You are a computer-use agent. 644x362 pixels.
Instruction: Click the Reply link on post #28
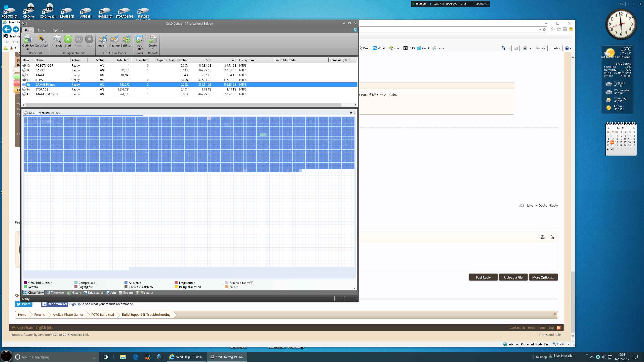pyautogui.click(x=554, y=206)
